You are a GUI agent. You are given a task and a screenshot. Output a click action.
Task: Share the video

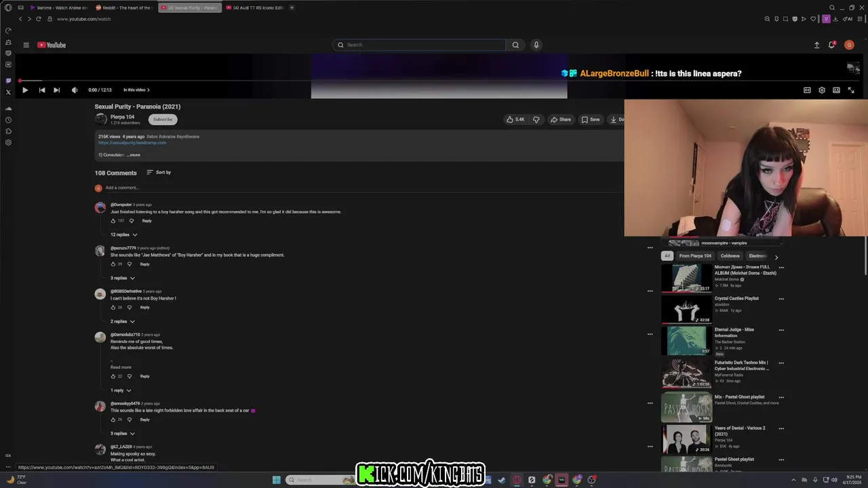[561, 119]
